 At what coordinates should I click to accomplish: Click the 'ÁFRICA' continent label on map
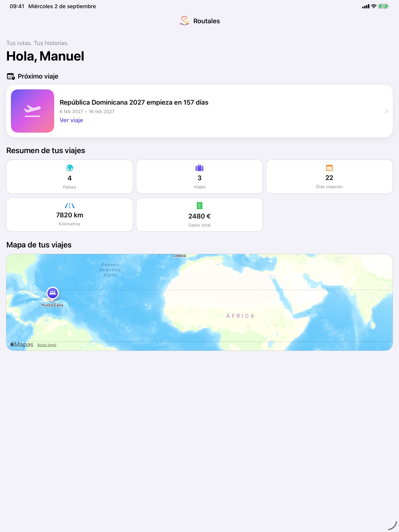coord(240,316)
